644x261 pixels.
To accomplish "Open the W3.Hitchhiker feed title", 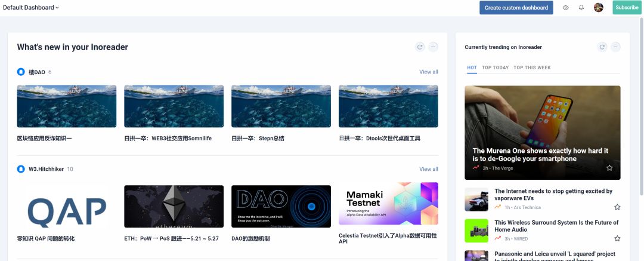I will (46, 169).
